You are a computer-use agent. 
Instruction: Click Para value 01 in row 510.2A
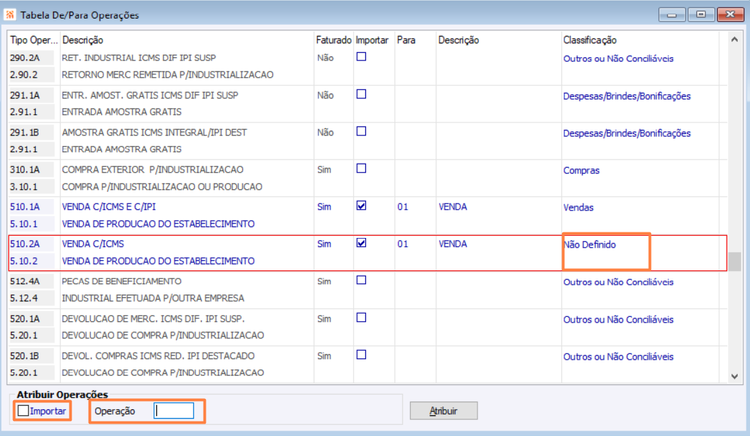pyautogui.click(x=403, y=244)
